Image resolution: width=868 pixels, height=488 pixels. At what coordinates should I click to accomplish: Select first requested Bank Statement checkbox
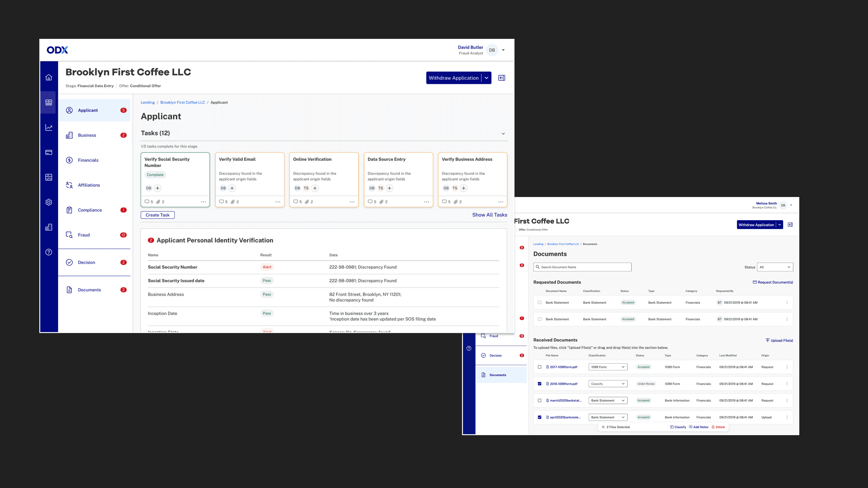coord(539,302)
